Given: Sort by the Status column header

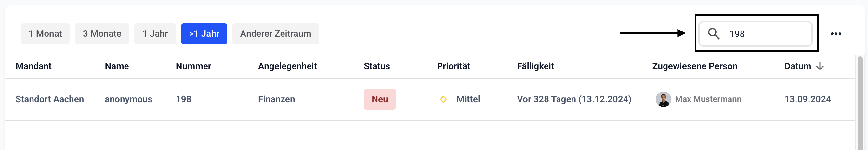Looking at the screenshot, I should pos(376,66).
